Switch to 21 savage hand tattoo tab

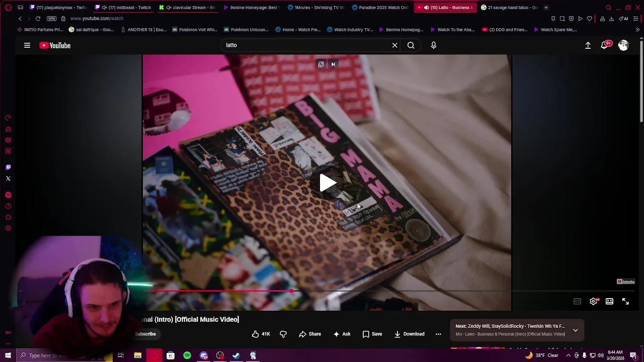click(x=509, y=8)
